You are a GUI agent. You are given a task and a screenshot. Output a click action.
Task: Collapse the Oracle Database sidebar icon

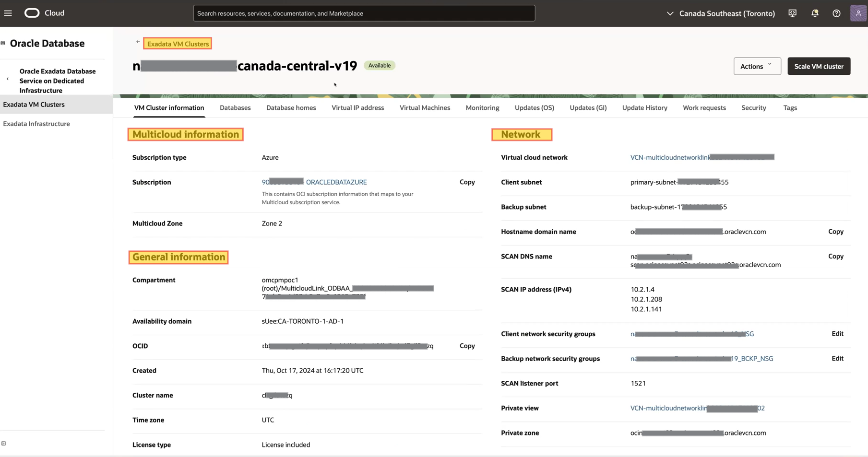pyautogui.click(x=3, y=43)
